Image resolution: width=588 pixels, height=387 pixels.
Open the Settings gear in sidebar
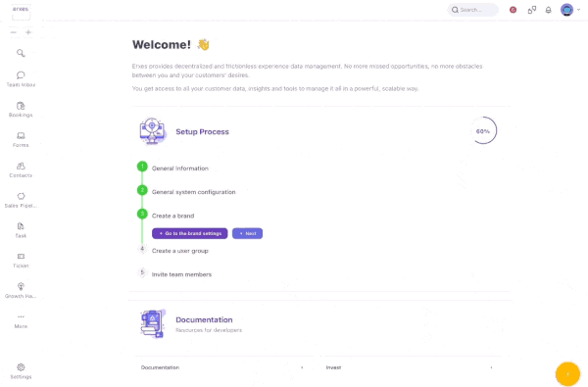21,371
